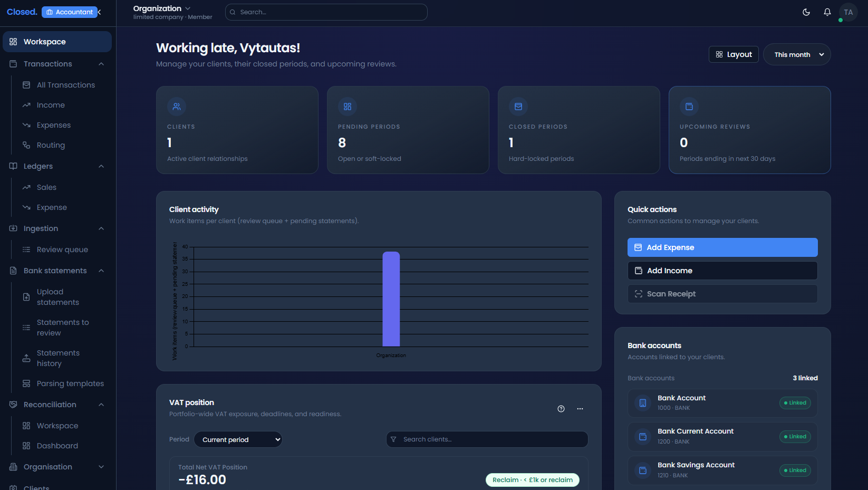
Task: Go to Income transactions
Action: point(51,105)
